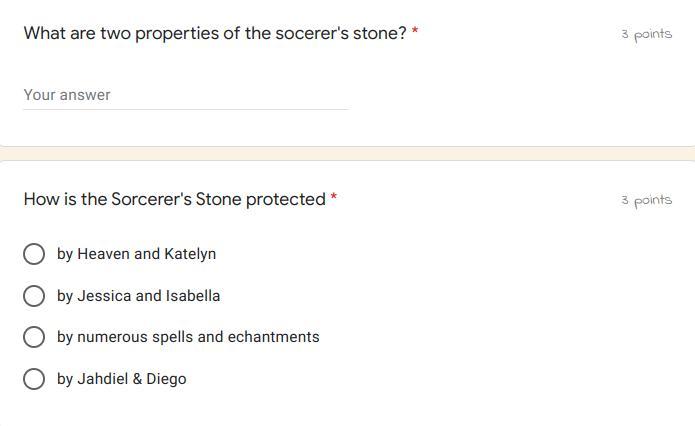695x426 pixels.
Task: Choose the "by Jessica and Isabella" radio circle
Action: coord(34,296)
